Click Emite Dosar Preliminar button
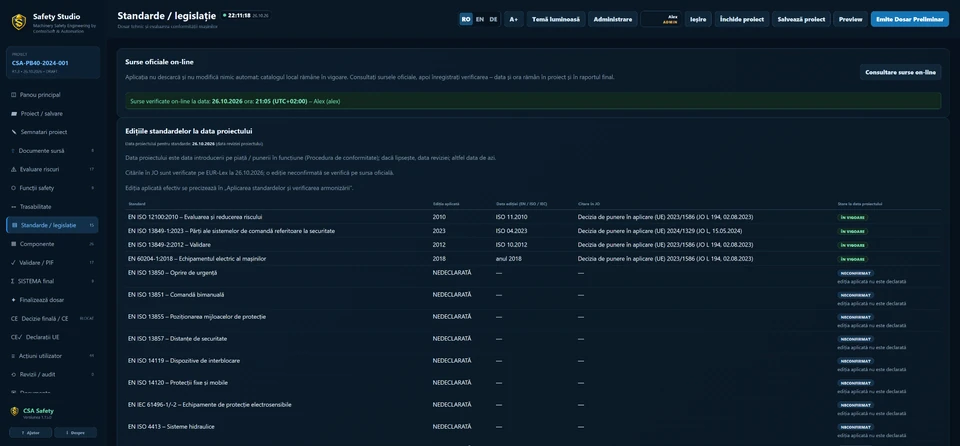 [x=910, y=20]
